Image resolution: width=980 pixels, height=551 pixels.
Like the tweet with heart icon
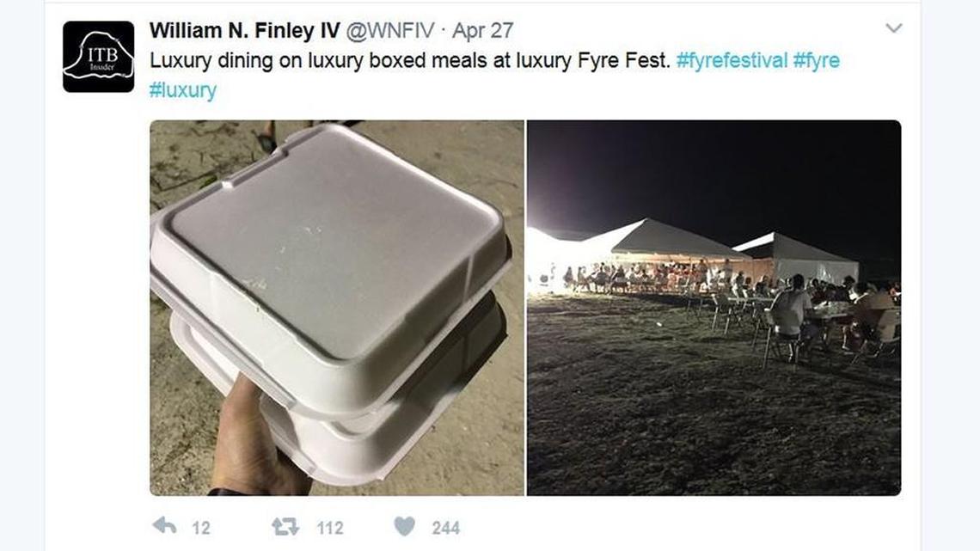click(404, 527)
